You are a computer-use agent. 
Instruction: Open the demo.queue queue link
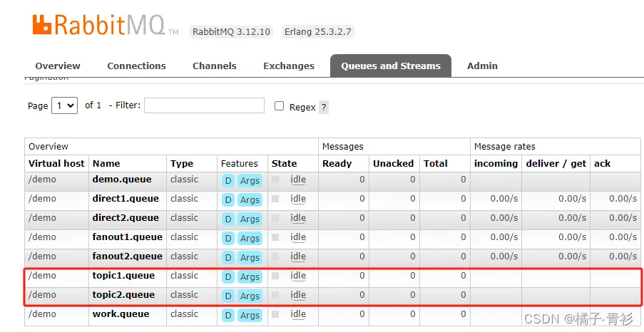pyautogui.click(x=122, y=180)
